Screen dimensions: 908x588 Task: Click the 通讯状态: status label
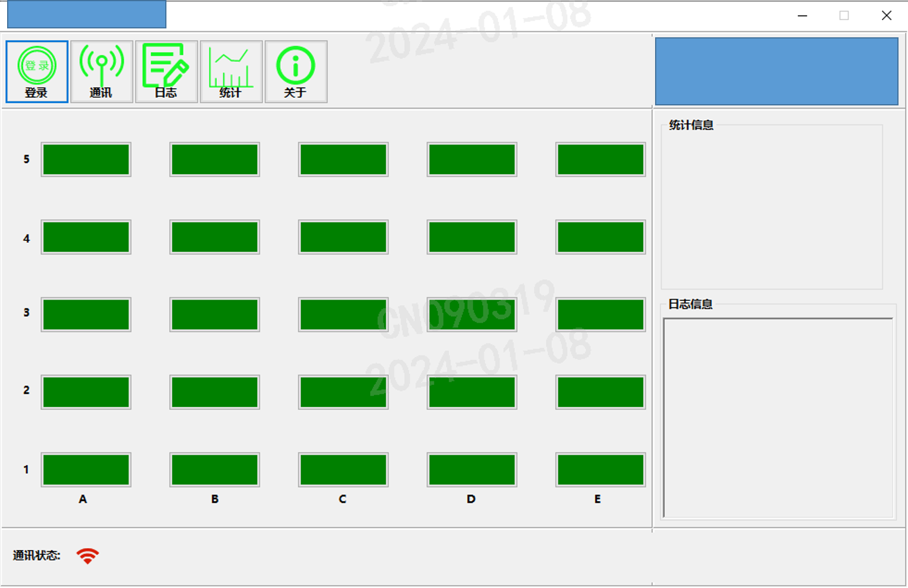[x=37, y=555]
